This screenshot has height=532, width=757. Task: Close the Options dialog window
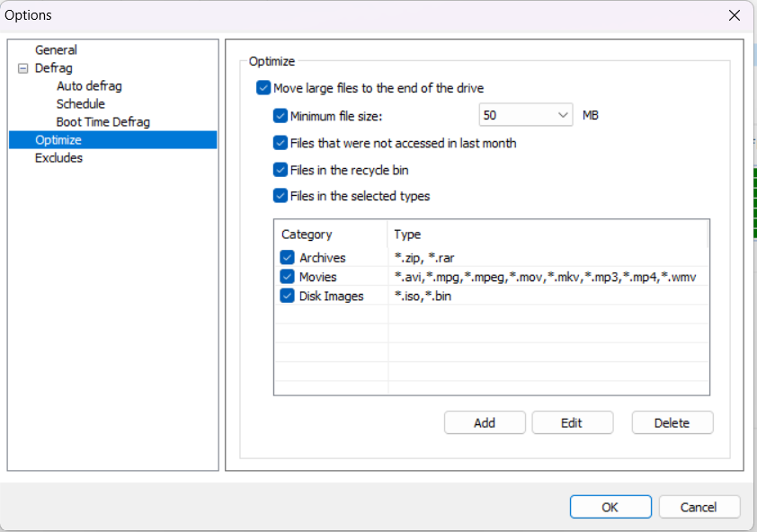pyautogui.click(x=735, y=15)
